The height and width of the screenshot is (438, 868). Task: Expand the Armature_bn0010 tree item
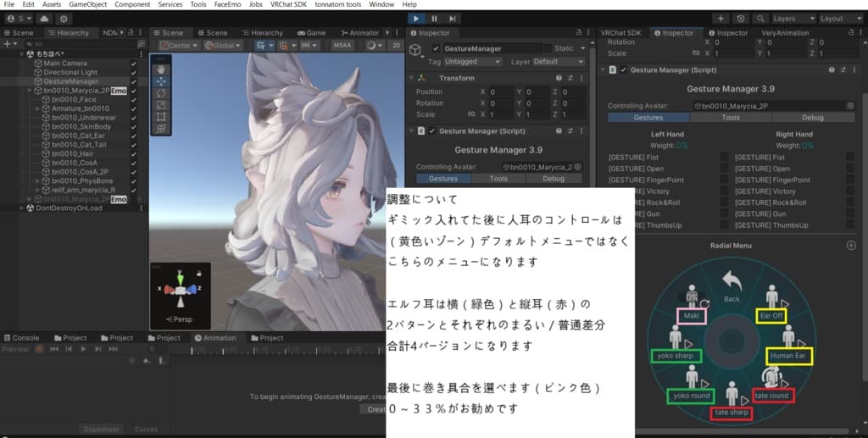(37, 108)
